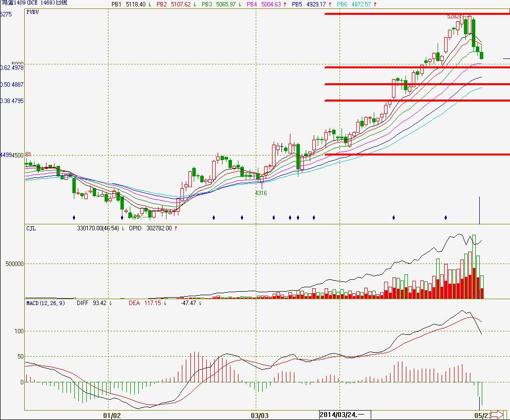Screen dimensions: 510x420
Task: Select the 0.38 4795 retracement label
Action: pos(12,101)
